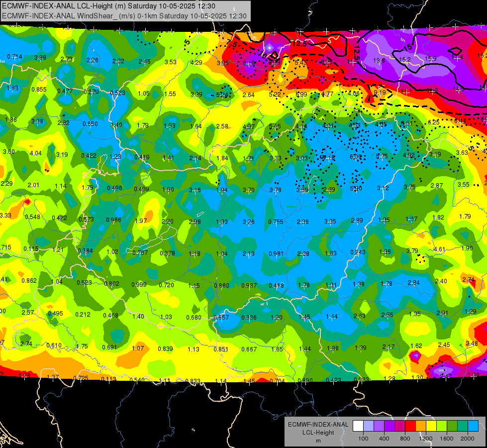Image resolution: width=487 pixels, height=448 pixels.
Task: Click wind shear value 0.573
Action: tap(87, 219)
